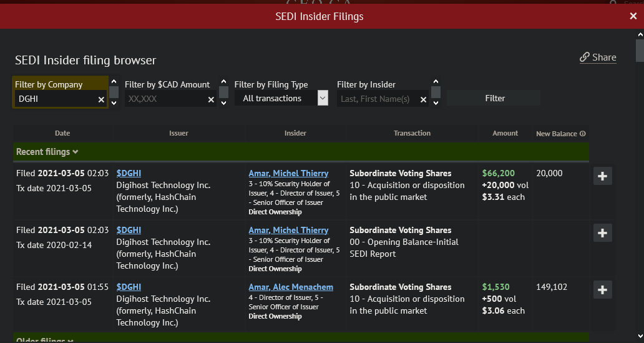
Task: Expand the first Amar, Michel Thierry filing row
Action: point(602,176)
